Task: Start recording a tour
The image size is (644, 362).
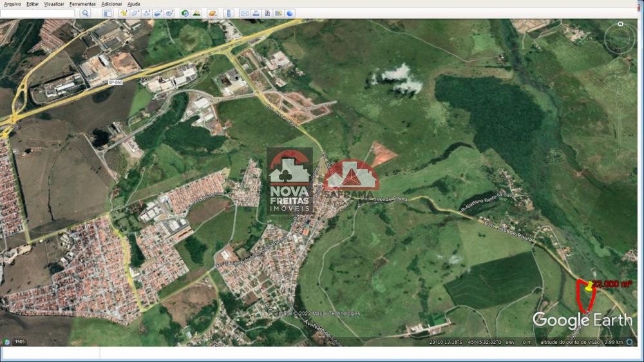Action: 169,13
